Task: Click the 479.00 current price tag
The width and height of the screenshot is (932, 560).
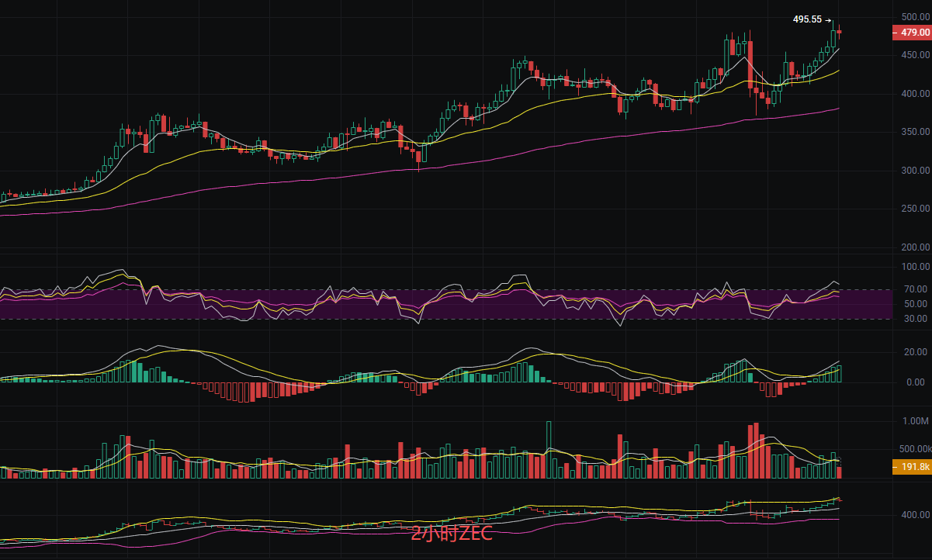Action: tap(912, 33)
